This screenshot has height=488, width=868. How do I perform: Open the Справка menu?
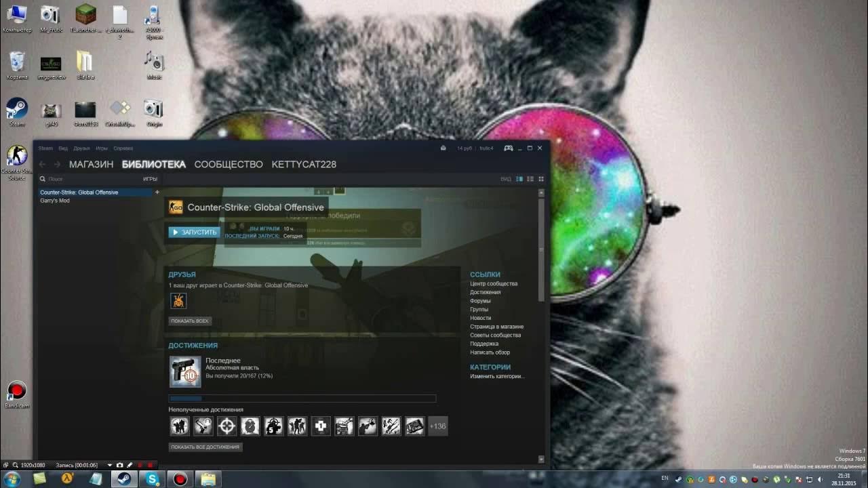(x=123, y=148)
